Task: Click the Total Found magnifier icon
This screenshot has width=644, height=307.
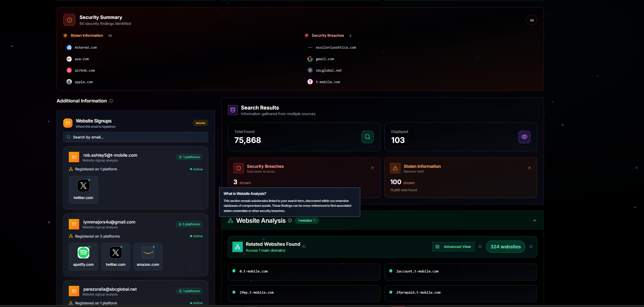Action: (x=367, y=137)
